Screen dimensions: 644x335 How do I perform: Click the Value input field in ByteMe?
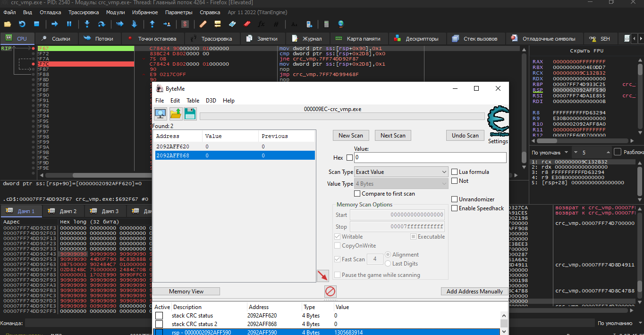[x=430, y=157]
